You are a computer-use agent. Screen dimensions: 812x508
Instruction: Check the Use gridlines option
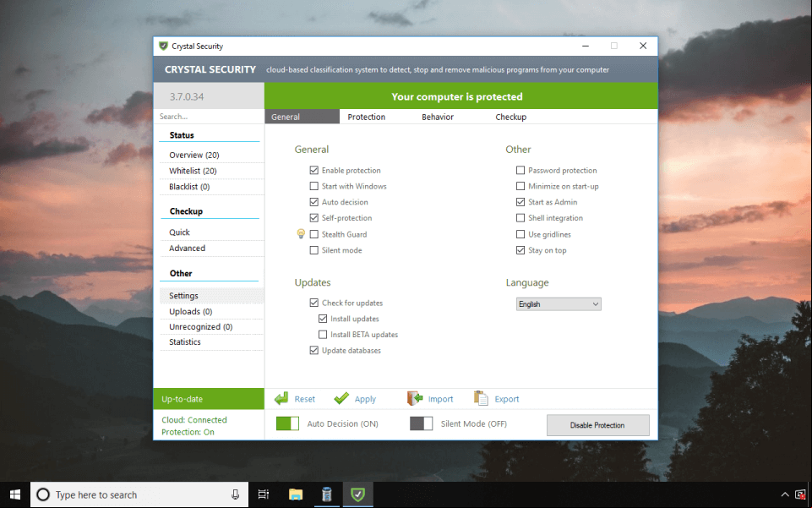(520, 234)
